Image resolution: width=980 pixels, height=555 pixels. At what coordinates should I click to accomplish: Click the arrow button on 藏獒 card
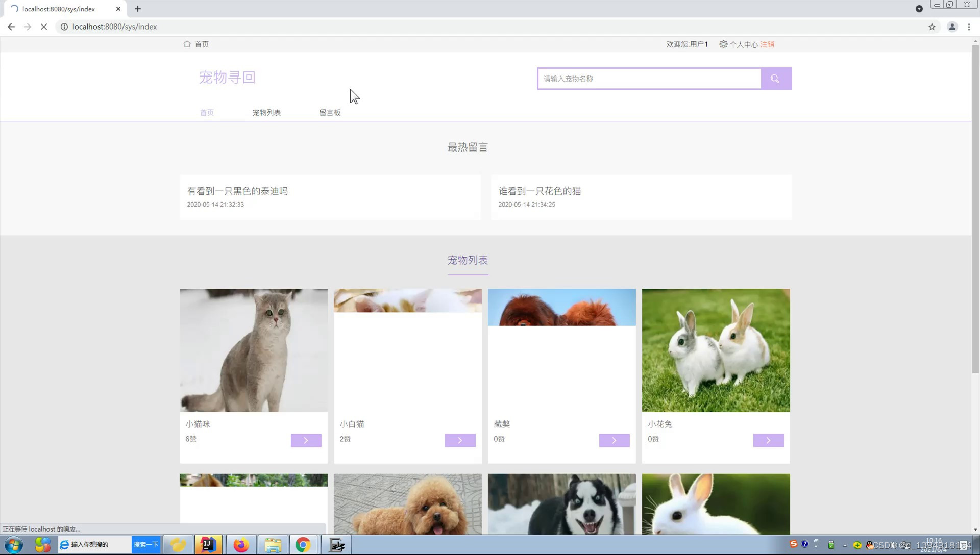615,440
